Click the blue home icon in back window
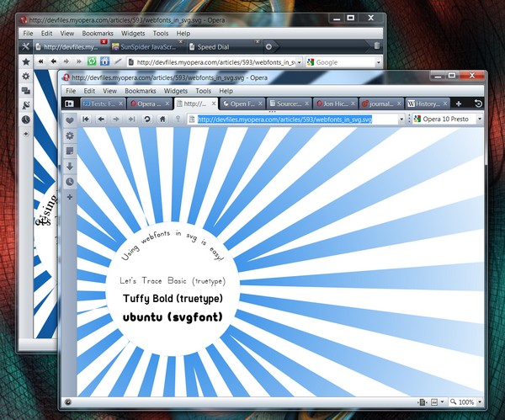Image resolution: width=505 pixels, height=420 pixels. point(104,61)
